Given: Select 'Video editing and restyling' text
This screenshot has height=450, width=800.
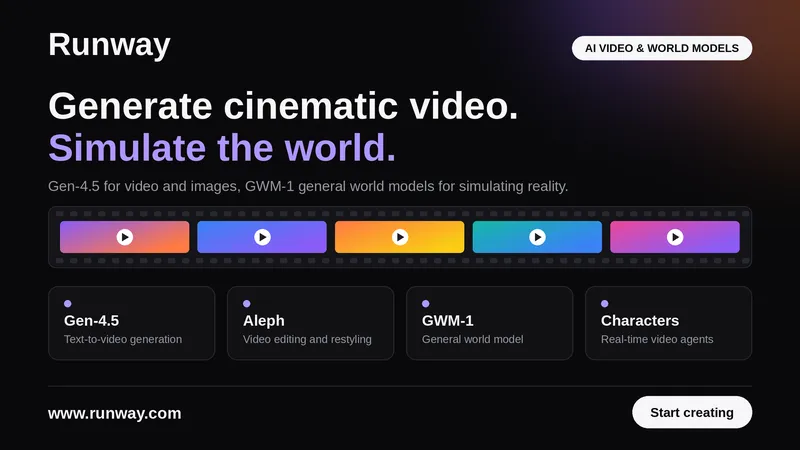Looking at the screenshot, I should [307, 339].
